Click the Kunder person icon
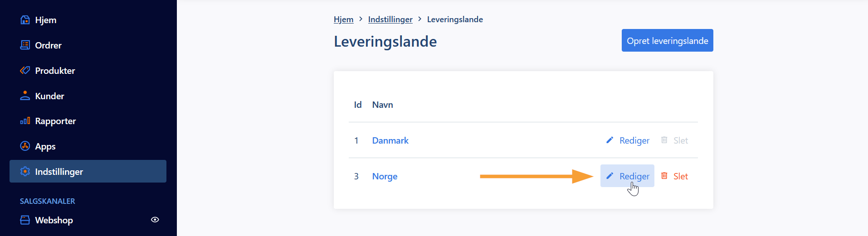Screen dimensions: 868x236 pos(25,96)
